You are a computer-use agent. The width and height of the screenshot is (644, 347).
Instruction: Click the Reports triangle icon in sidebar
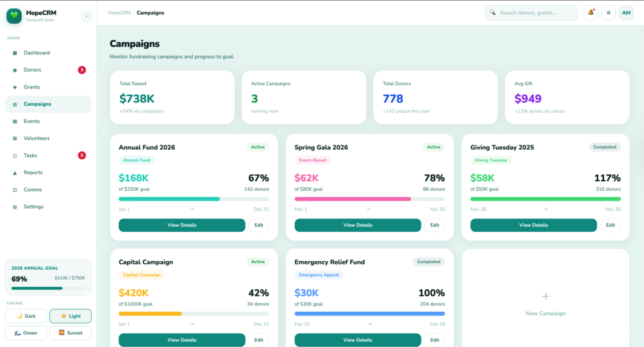click(15, 173)
